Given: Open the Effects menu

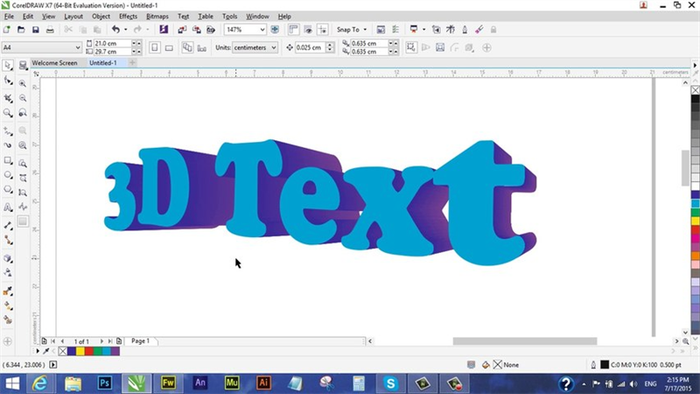Looking at the screenshot, I should coord(128,17).
